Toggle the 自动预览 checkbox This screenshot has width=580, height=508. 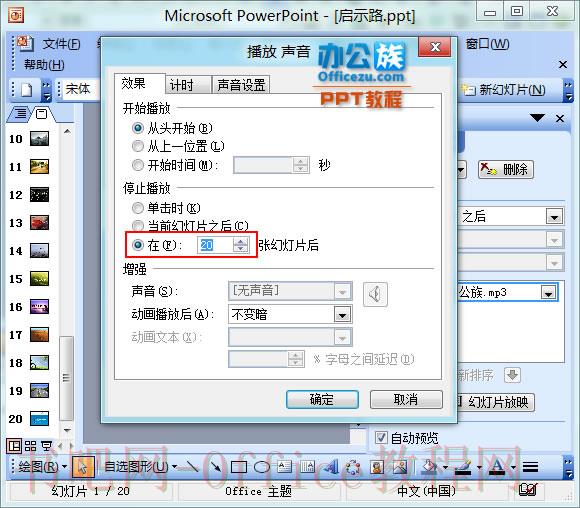click(x=381, y=437)
